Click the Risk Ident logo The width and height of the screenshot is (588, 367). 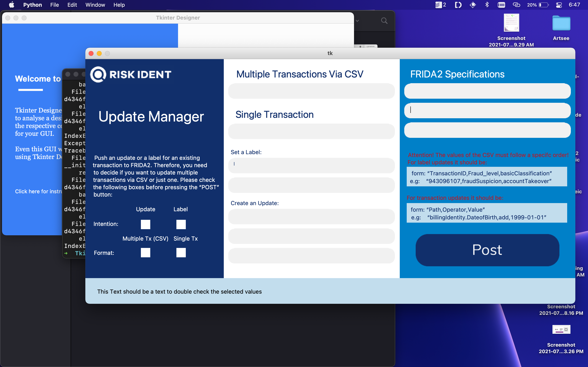(131, 74)
